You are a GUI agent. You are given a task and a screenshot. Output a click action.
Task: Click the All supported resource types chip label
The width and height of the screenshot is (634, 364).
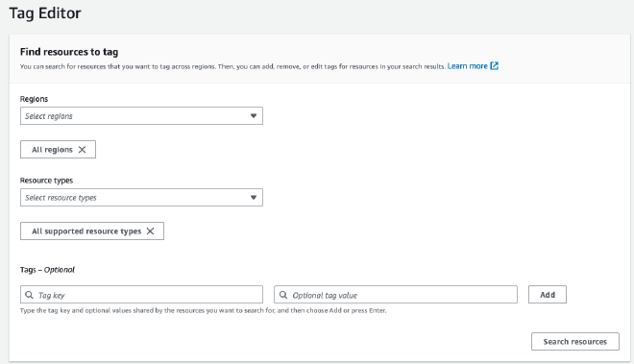(x=86, y=231)
